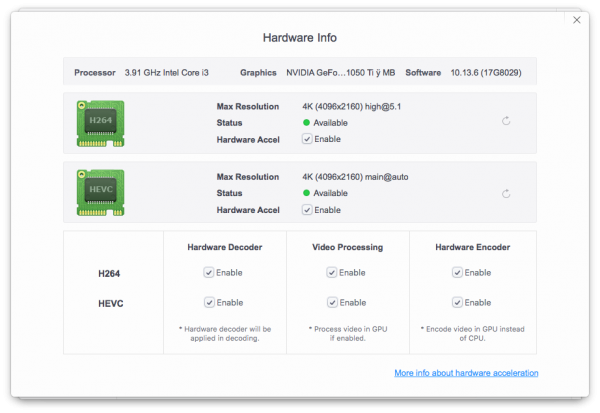Click H264 max resolution high@5.1 value

(351, 106)
